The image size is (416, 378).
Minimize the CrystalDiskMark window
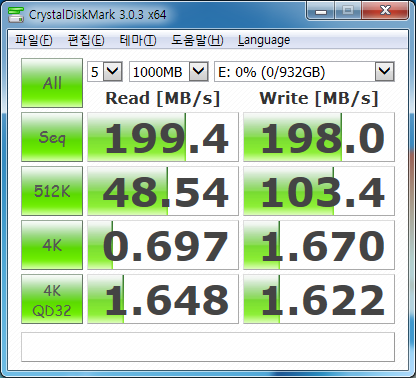click(x=321, y=11)
